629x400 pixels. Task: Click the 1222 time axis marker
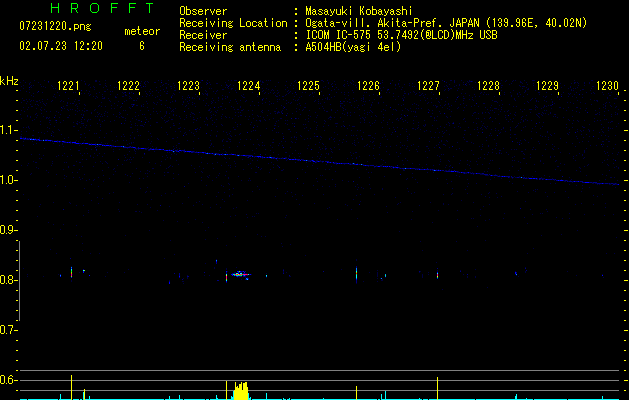click(x=128, y=86)
